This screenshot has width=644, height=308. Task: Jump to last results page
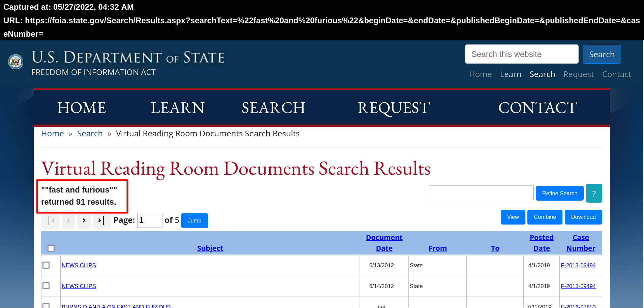102,220
